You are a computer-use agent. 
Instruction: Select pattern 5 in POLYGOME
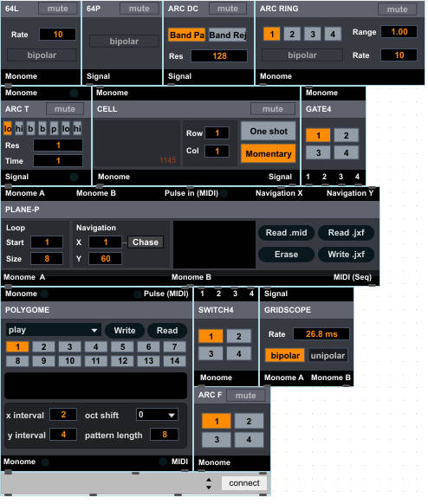coord(122,346)
